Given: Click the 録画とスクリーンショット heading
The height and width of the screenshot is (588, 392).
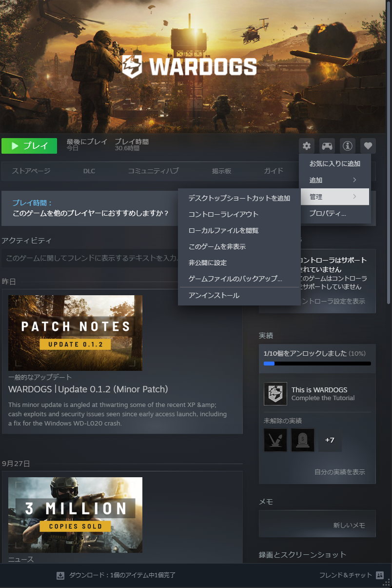Looking at the screenshot, I should click(x=302, y=554).
